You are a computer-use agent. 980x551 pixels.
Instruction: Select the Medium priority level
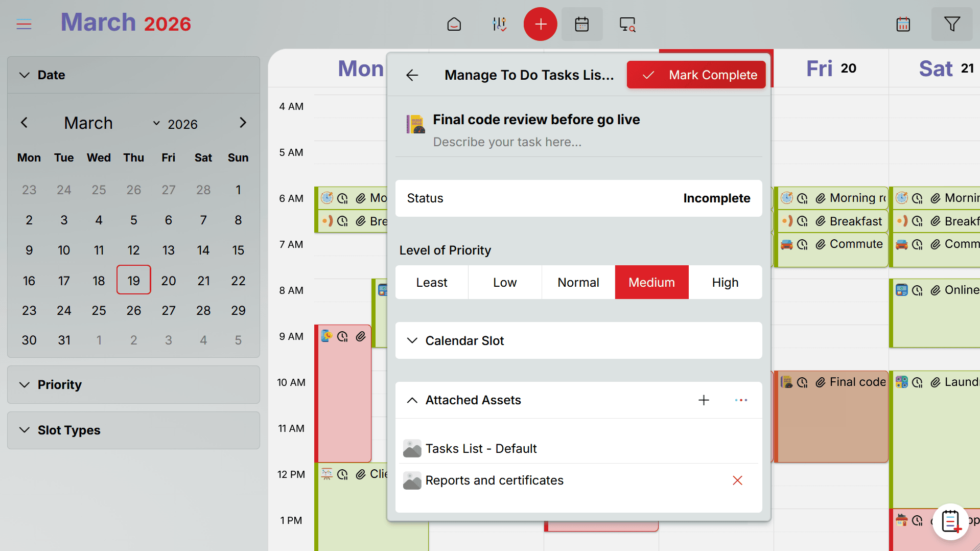(x=651, y=282)
